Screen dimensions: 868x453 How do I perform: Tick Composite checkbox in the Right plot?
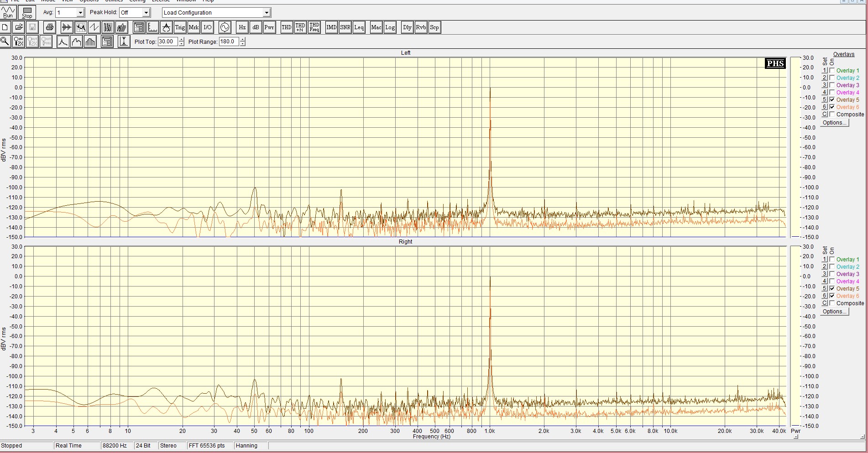[832, 303]
